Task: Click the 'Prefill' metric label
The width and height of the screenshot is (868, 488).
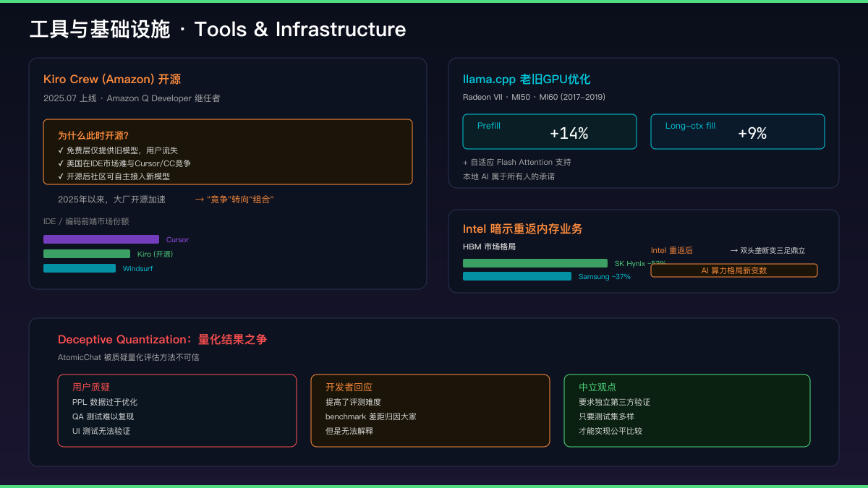Action: pos(489,126)
